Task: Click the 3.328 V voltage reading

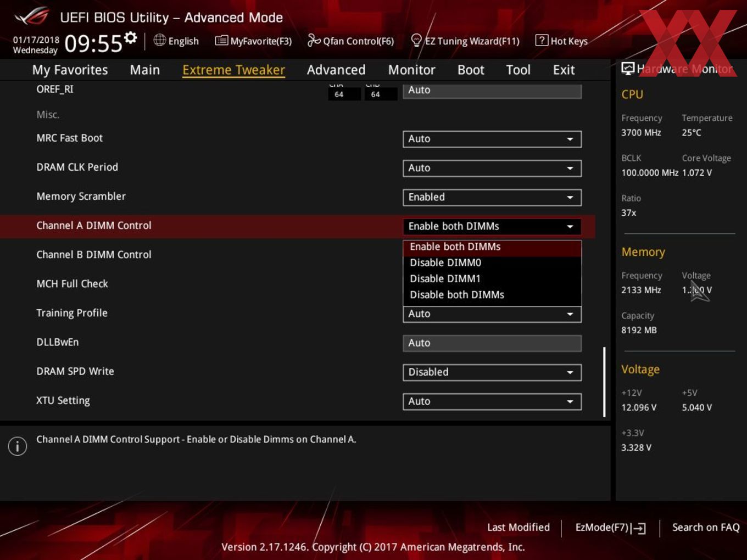Action: coord(636,447)
